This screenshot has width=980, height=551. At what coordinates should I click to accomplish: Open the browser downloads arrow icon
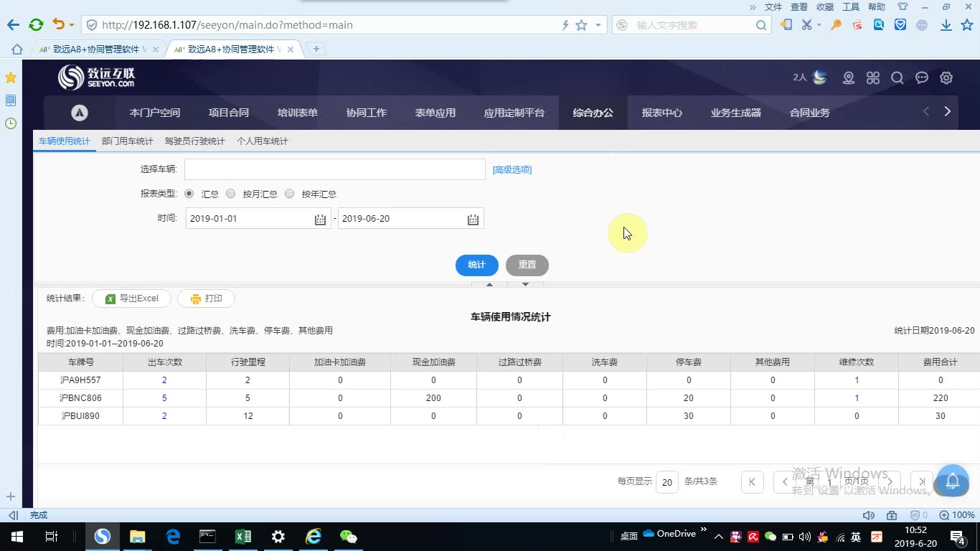pyautogui.click(x=946, y=25)
